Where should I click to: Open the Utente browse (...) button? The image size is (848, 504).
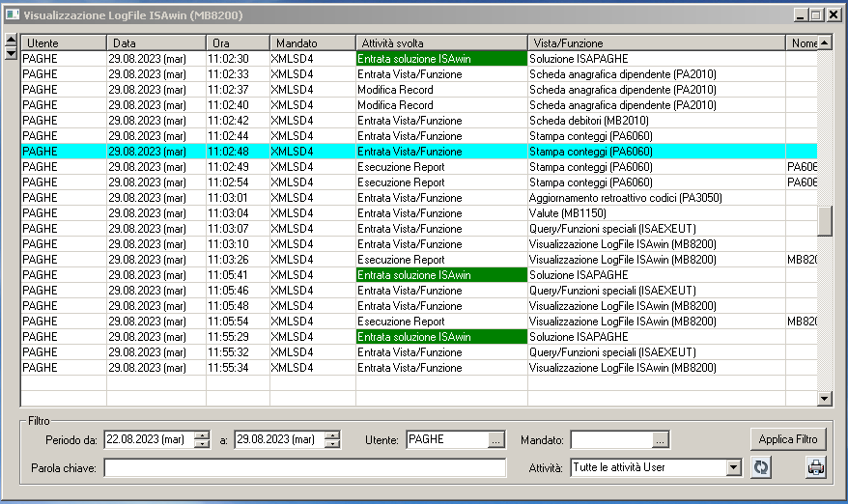coord(495,440)
